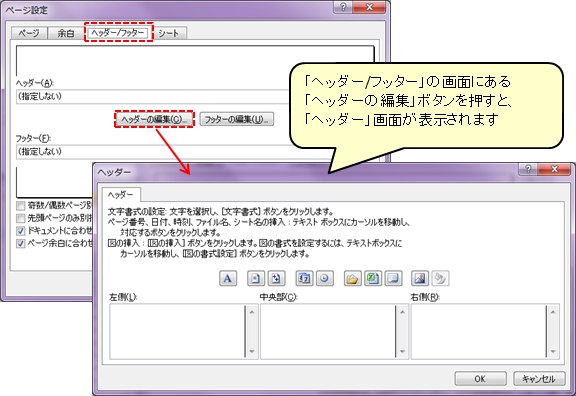Click the Format Picture icon
Screen dimensions: 576x396
pos(440,278)
